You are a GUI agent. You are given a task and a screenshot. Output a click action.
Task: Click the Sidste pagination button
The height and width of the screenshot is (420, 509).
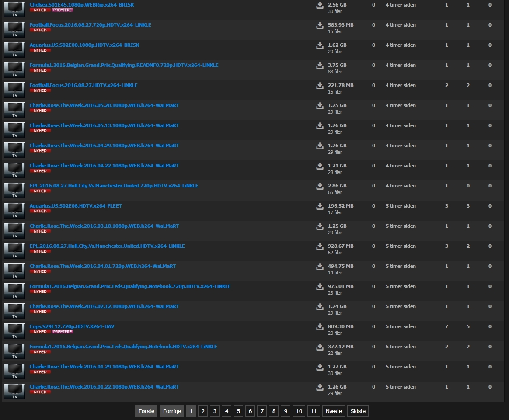click(358, 411)
